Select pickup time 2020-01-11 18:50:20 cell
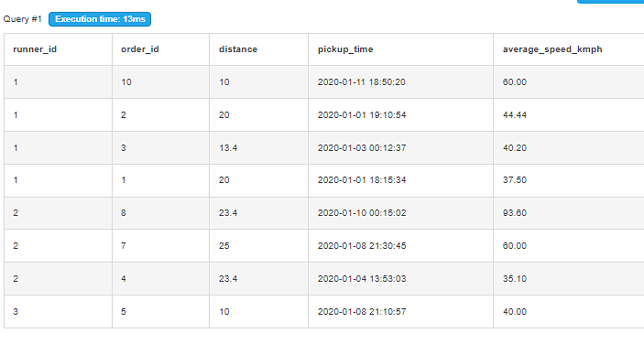 click(x=400, y=82)
